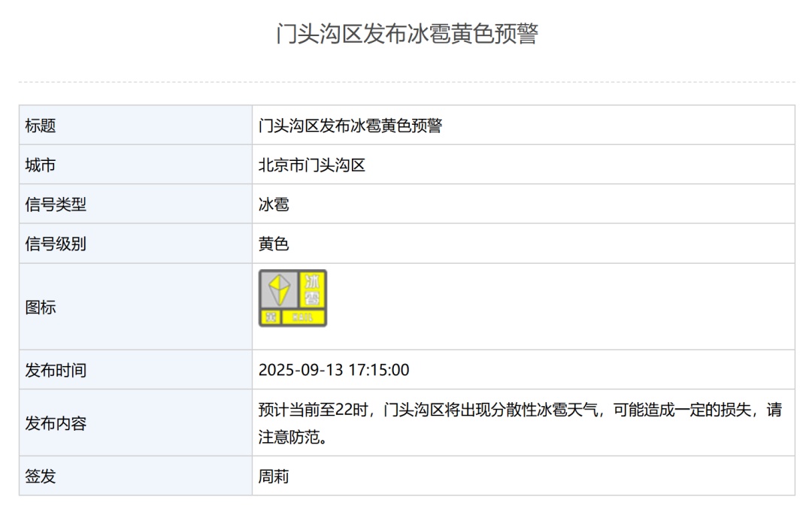The height and width of the screenshot is (521, 812).
Task: Select the 信号级别 row label
Action: click(56, 244)
